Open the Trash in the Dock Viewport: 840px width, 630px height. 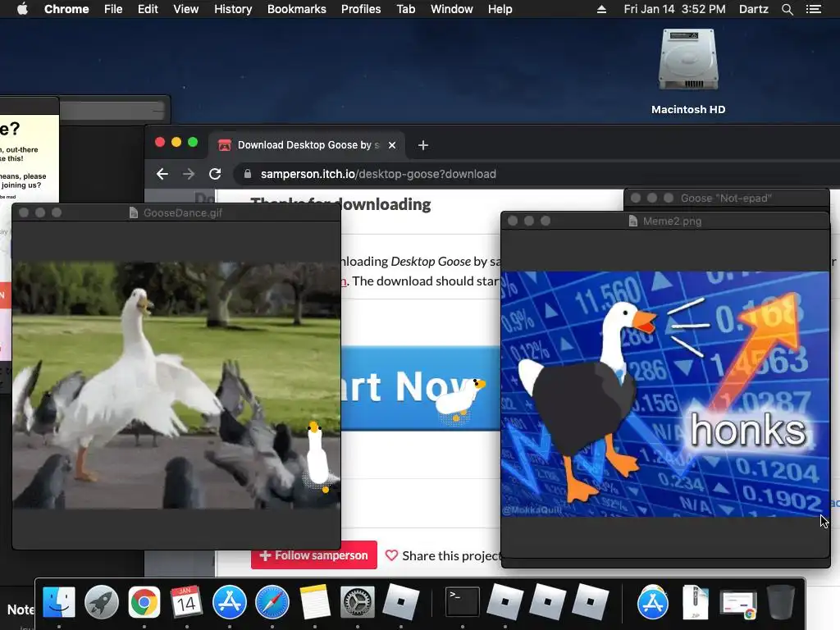tap(781, 602)
